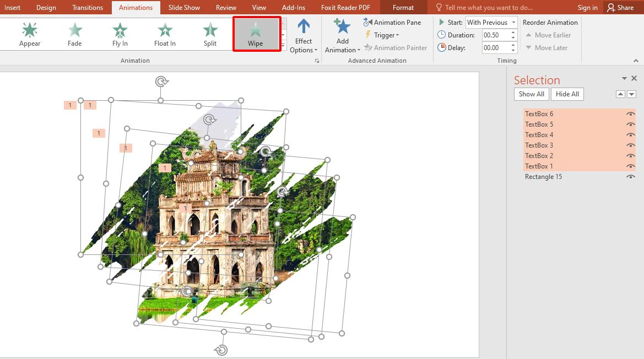Switch to the Transitions tab
The height and width of the screenshot is (359, 644).
click(x=87, y=7)
